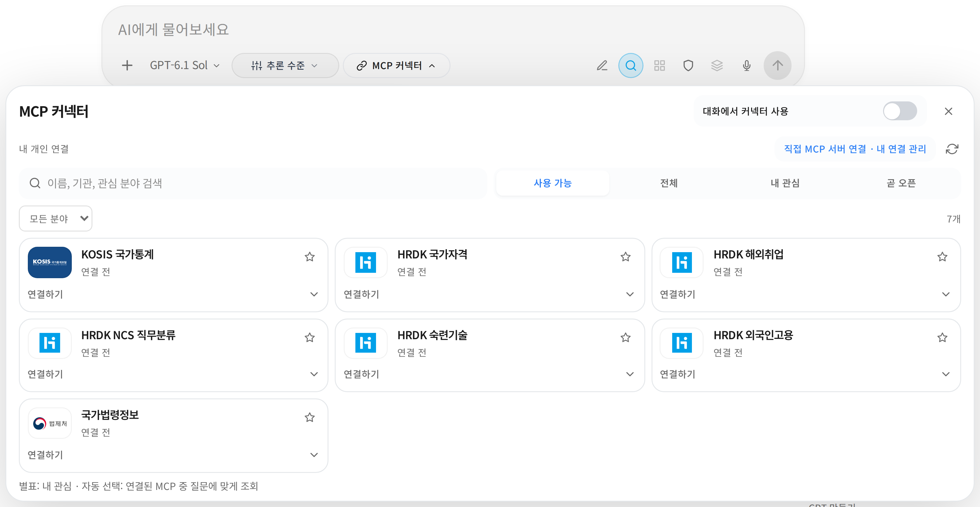This screenshot has height=507, width=980.
Task: Switch to the 내 관심 tab
Action: [x=785, y=183]
